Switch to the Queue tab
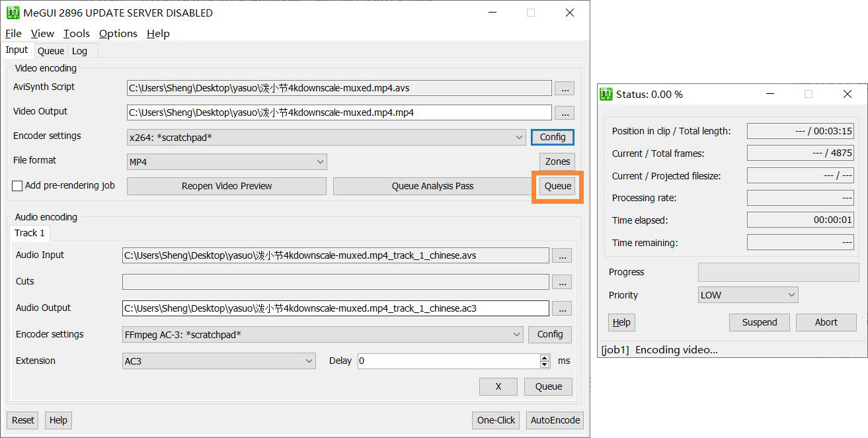 click(x=51, y=51)
